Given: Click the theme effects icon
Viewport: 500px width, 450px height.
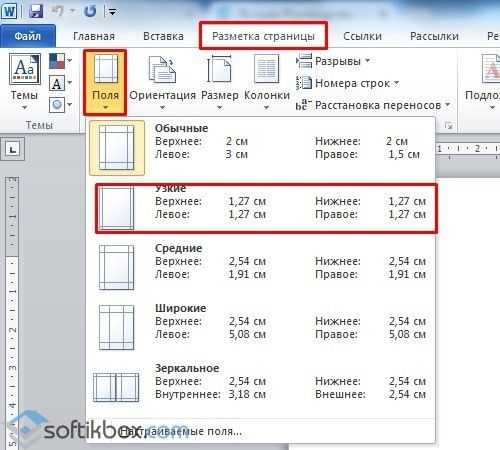Looking at the screenshot, I should [57, 105].
